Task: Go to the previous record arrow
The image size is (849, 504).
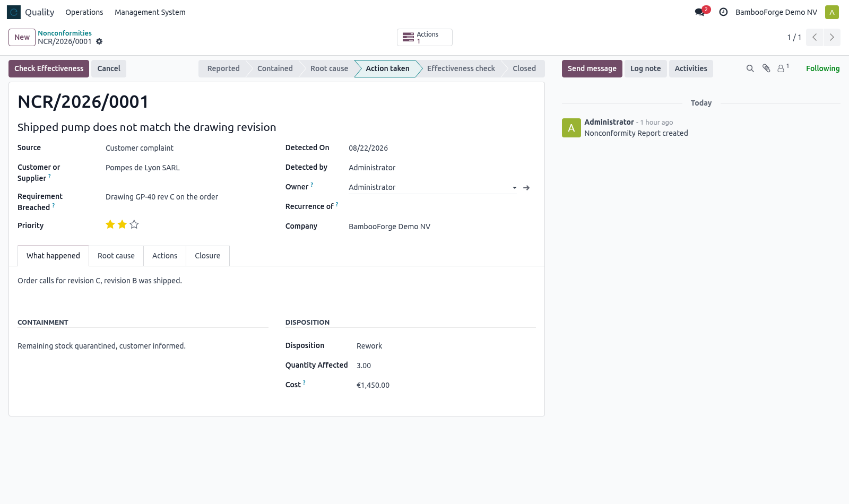Action: (x=815, y=37)
